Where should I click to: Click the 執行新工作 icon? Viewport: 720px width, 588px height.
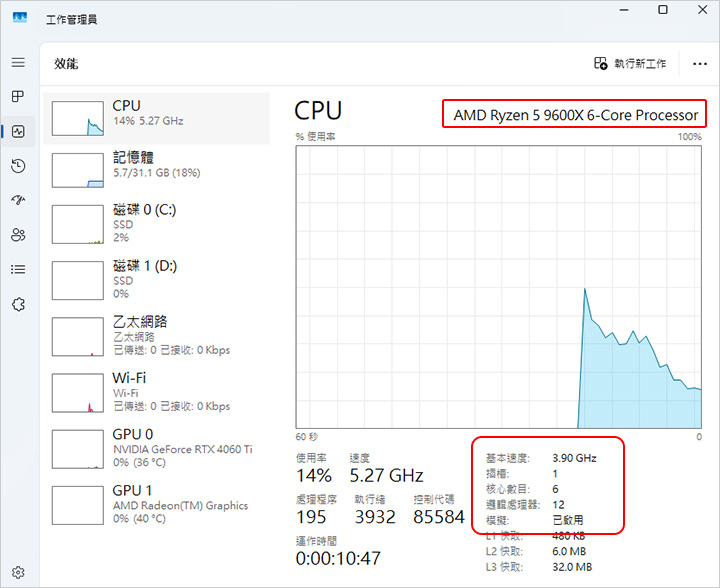pyautogui.click(x=601, y=63)
